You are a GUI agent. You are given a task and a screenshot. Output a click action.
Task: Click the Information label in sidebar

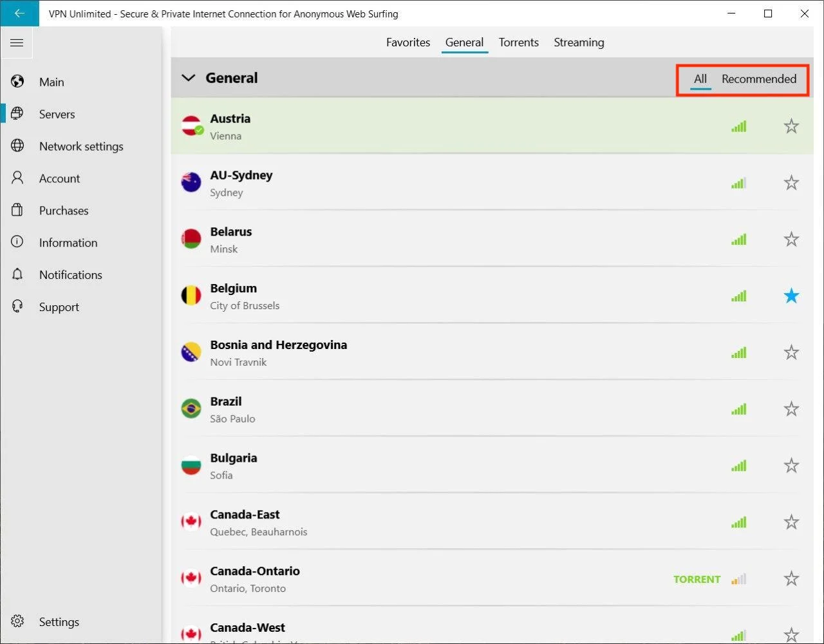(x=68, y=243)
